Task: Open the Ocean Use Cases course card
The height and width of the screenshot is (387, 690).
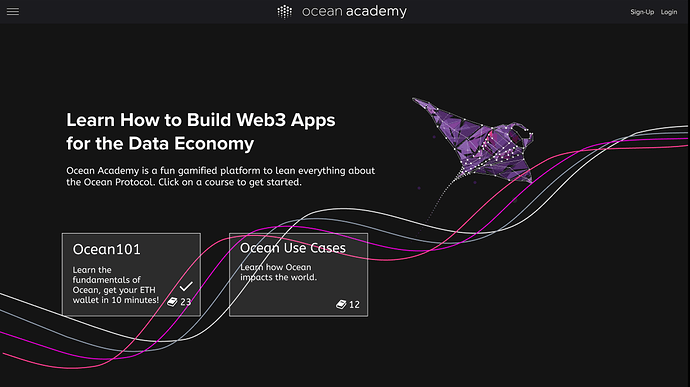Action: coord(298,275)
